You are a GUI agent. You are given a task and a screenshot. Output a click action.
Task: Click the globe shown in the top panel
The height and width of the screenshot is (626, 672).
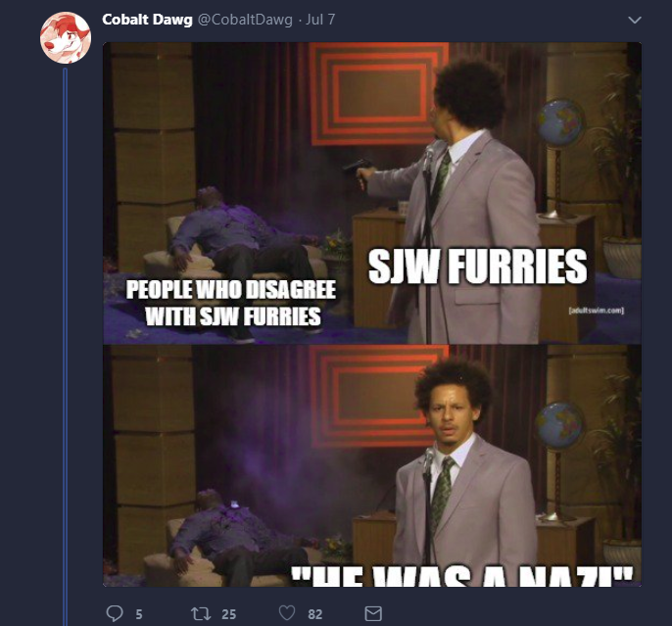click(560, 123)
